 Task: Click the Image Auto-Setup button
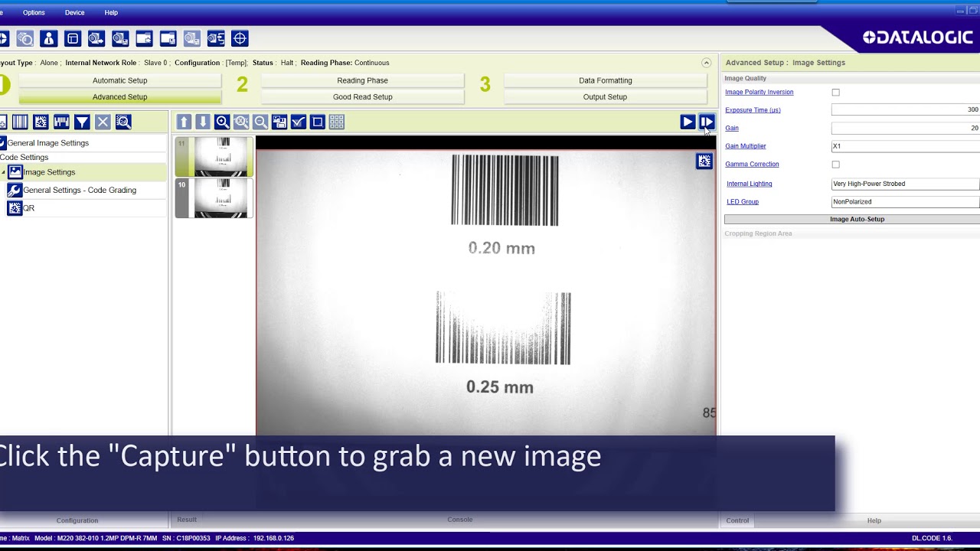pyautogui.click(x=852, y=219)
